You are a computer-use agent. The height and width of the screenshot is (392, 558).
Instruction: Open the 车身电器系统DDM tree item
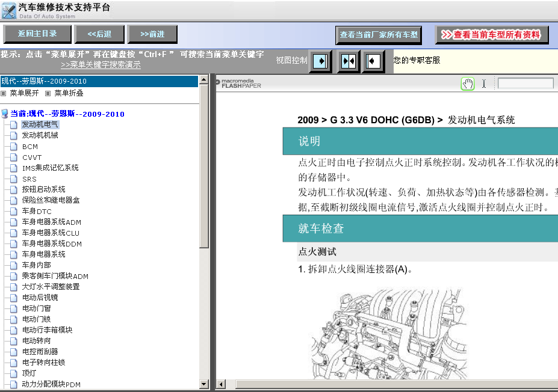point(52,243)
